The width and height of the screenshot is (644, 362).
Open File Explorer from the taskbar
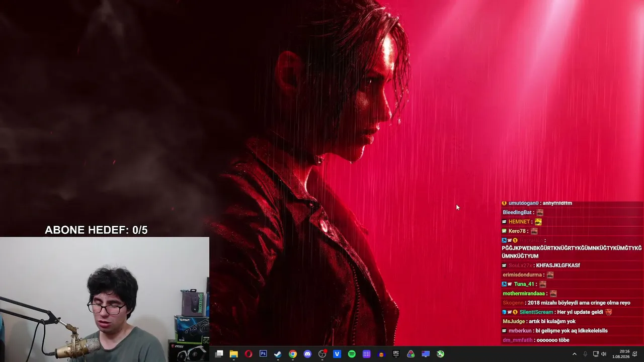coord(233,354)
